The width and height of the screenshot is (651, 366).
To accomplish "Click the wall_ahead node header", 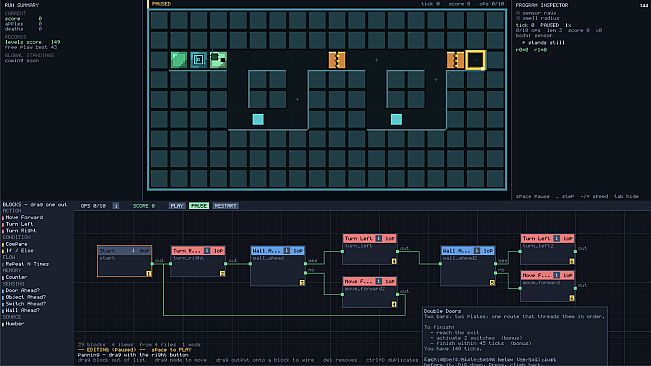I will [278, 251].
